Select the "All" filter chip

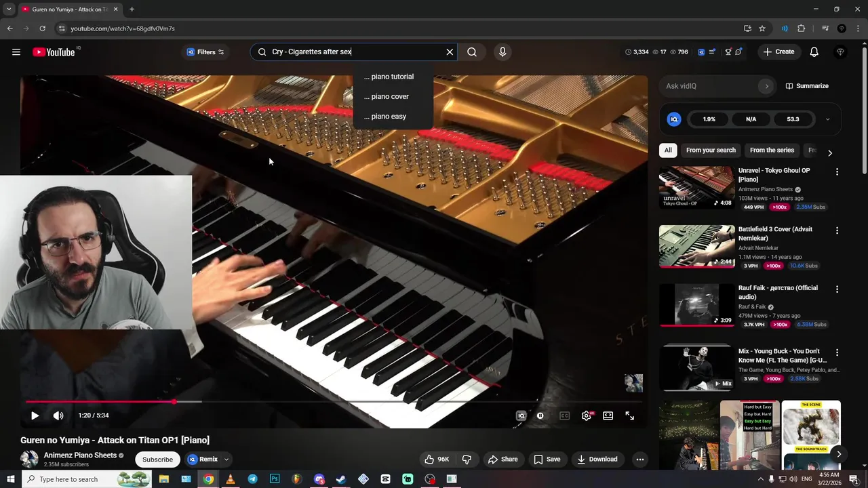[668, 150]
